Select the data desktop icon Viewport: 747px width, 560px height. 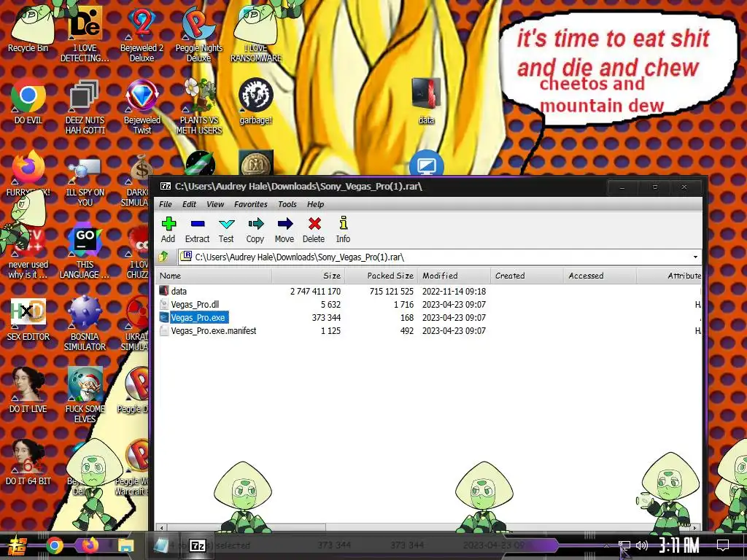click(x=426, y=101)
